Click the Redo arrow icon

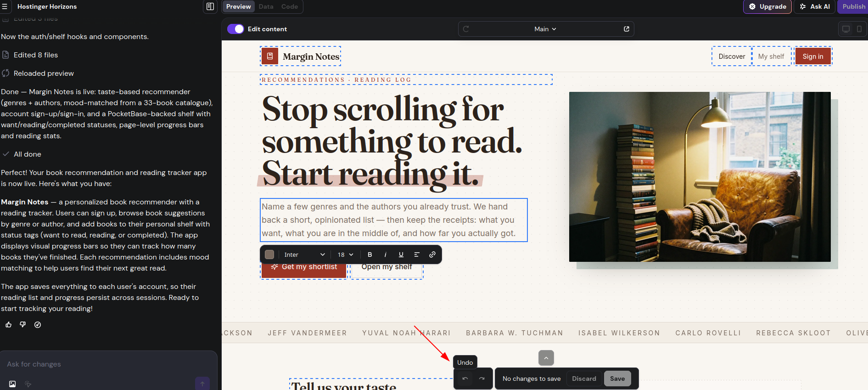point(482,379)
